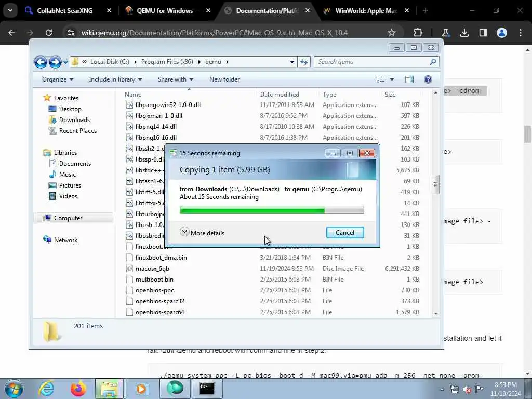Click Cancel in the copy dialog
Viewport: 532px width, 399px height.
[x=345, y=232]
